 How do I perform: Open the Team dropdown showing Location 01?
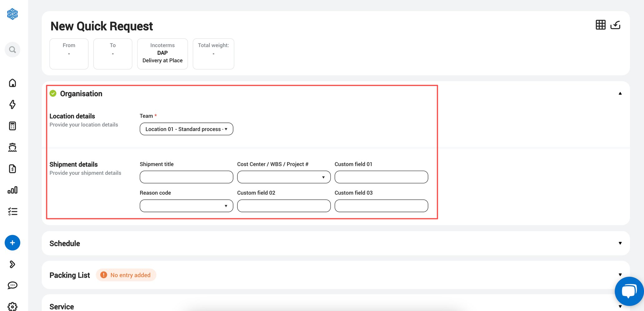pyautogui.click(x=186, y=129)
